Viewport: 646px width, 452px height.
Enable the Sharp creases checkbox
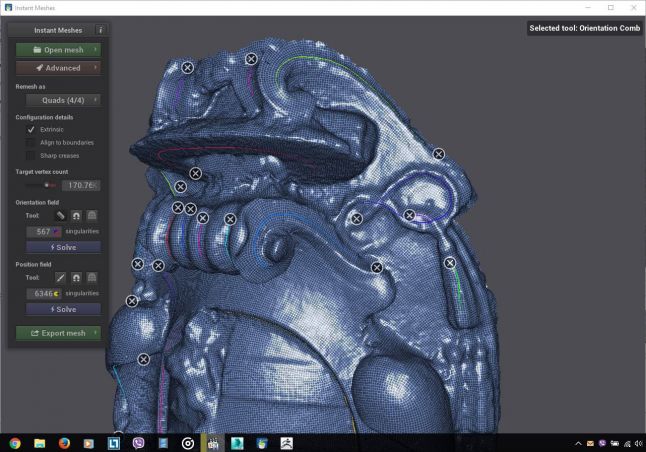pos(31,156)
